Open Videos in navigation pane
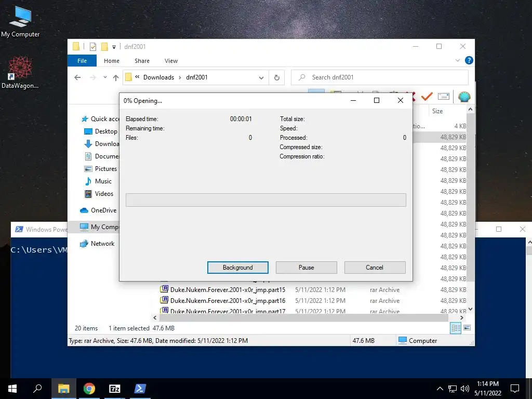The image size is (532, 399). [99, 194]
